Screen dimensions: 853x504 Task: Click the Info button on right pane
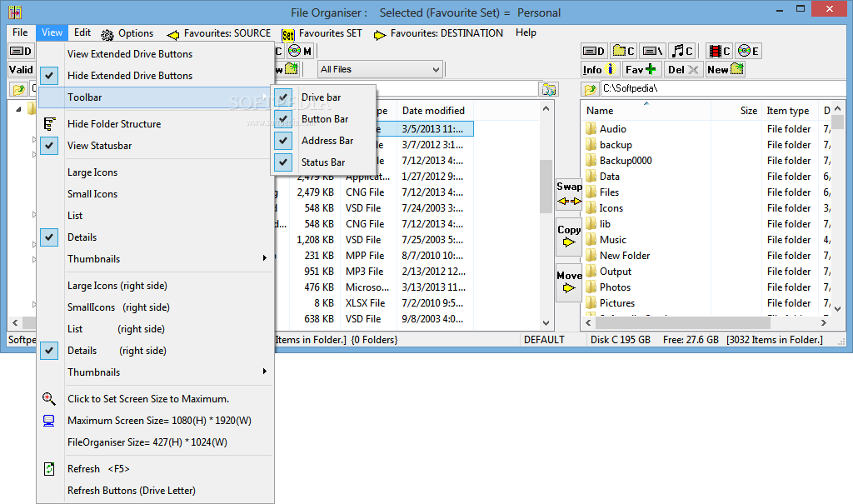click(600, 70)
